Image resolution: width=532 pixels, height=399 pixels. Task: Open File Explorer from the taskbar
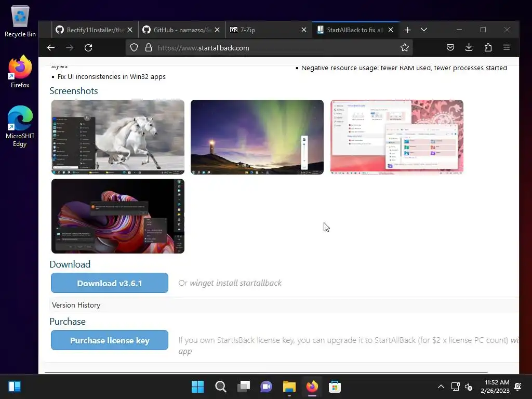pos(289,387)
